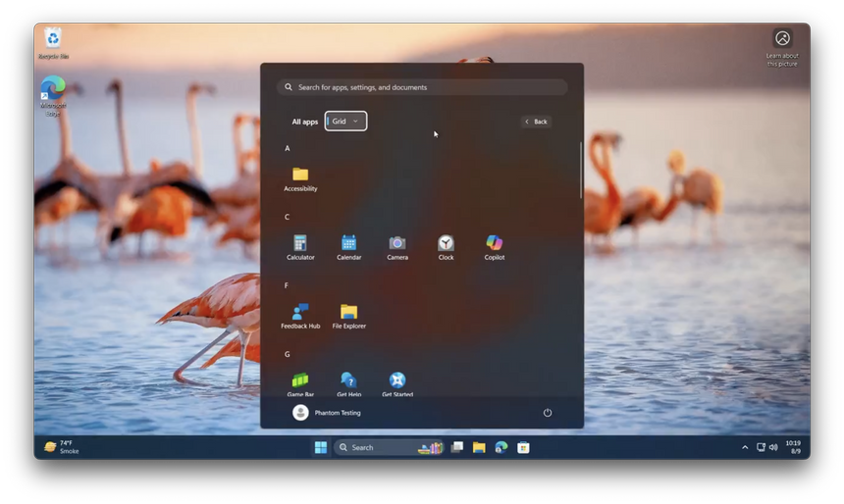Open the Accessibility folder

(300, 179)
